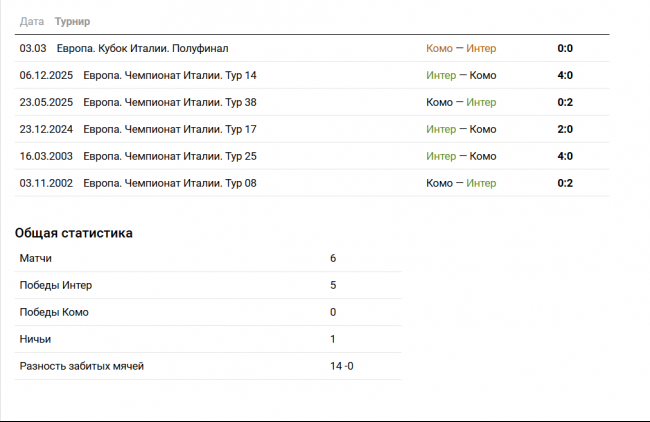
Task: Click the Турнир column header
Action: 72,22
